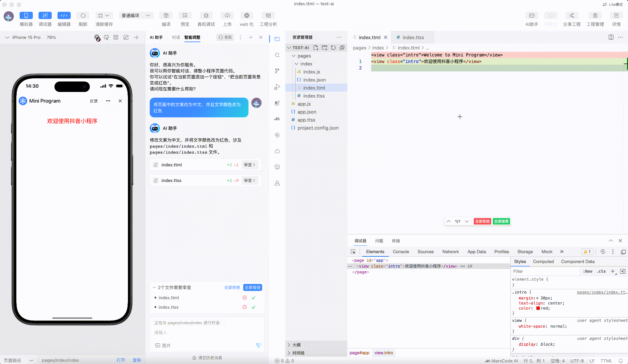
Task: Open index.js in the file tree
Action: [x=311, y=72]
